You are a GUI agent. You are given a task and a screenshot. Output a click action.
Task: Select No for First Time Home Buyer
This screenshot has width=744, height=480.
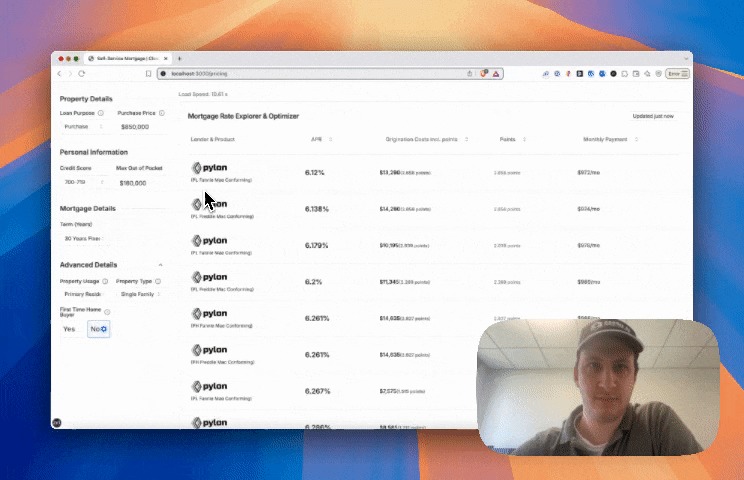(x=99, y=329)
